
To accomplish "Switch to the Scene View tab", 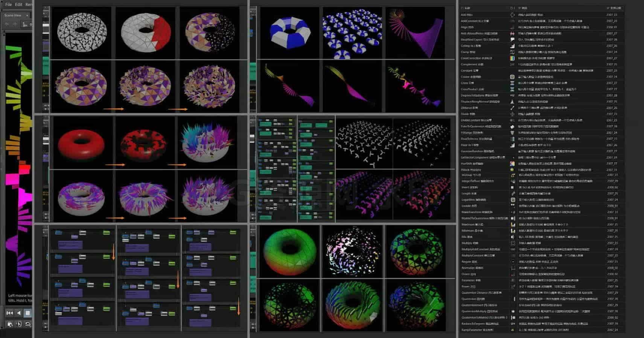I will 13,15.
